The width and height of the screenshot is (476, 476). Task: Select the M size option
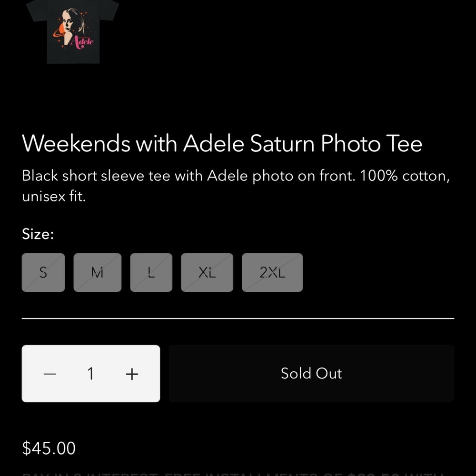(x=97, y=272)
